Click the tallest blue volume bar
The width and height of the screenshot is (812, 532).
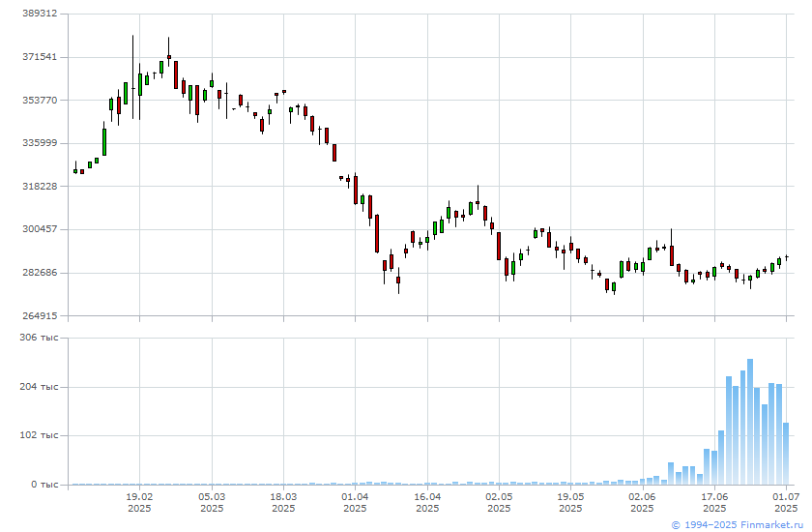tap(750, 422)
